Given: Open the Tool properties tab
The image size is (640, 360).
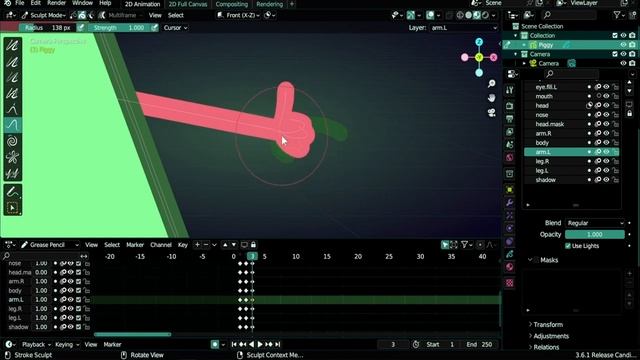Looking at the screenshot, I should pyautogui.click(x=509, y=90).
